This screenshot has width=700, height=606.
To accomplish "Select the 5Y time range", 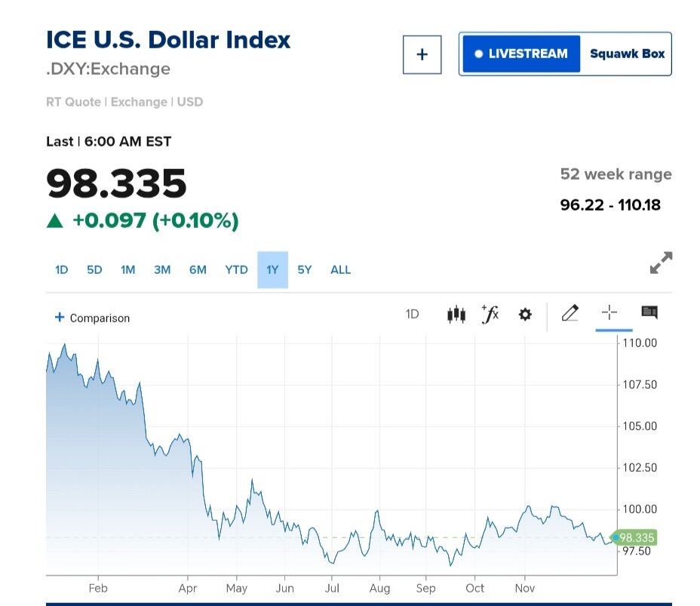I will 305,269.
